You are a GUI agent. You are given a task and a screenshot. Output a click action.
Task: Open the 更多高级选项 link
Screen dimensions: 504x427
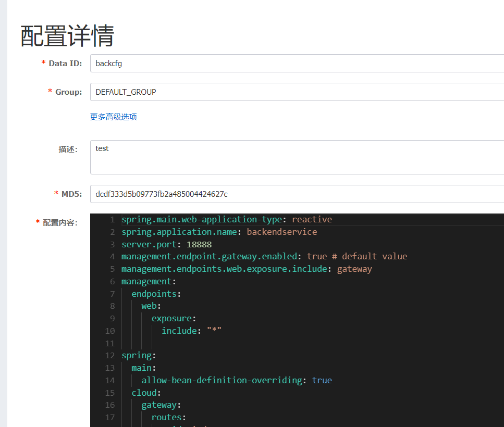point(114,117)
